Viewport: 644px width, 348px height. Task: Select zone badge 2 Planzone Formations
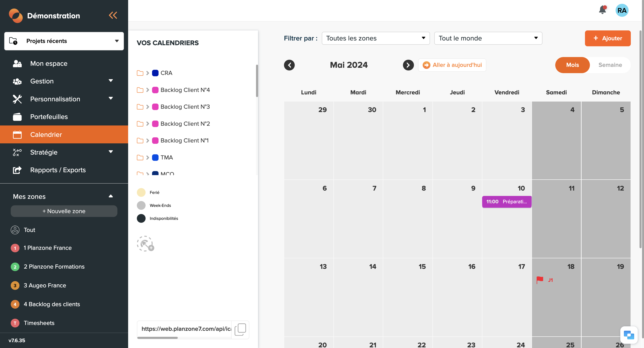point(15,267)
